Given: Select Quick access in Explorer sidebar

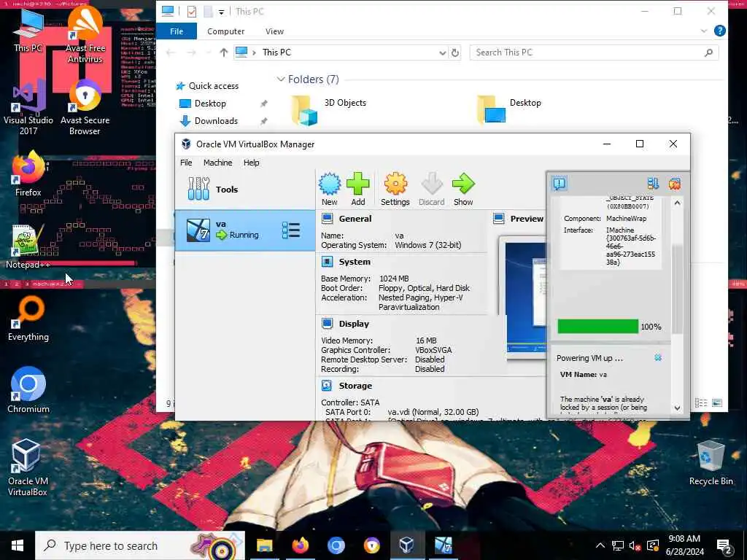Looking at the screenshot, I should [x=213, y=86].
